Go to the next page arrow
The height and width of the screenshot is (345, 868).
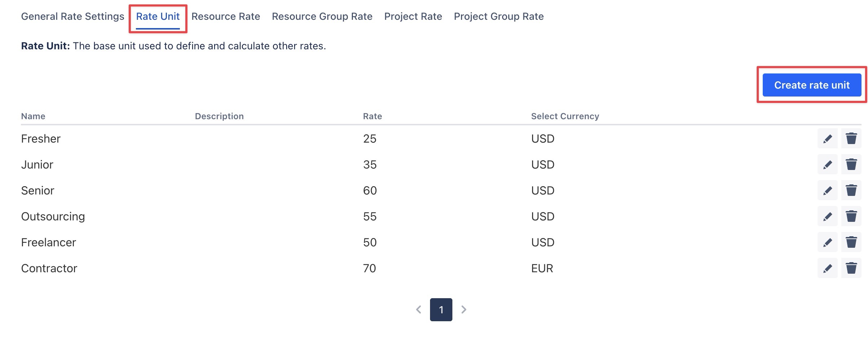click(x=464, y=310)
